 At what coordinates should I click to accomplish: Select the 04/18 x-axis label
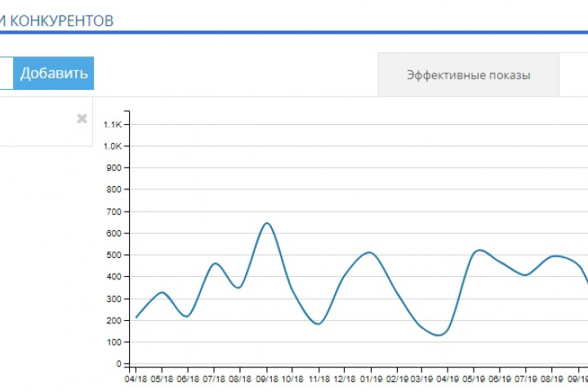click(136, 379)
